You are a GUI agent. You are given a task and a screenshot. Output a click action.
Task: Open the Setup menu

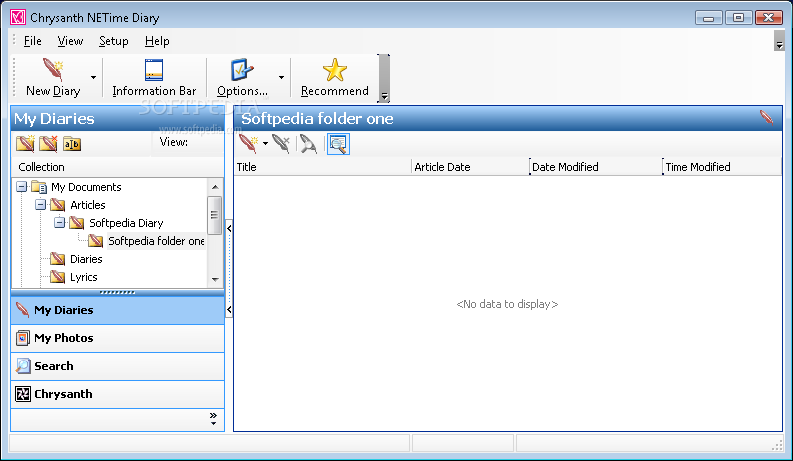point(114,41)
